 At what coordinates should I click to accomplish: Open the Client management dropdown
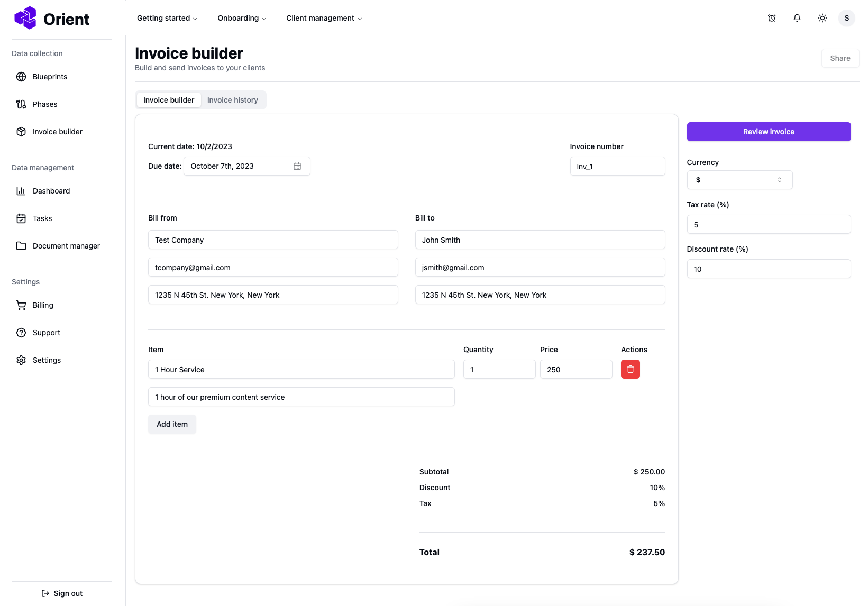coord(324,18)
